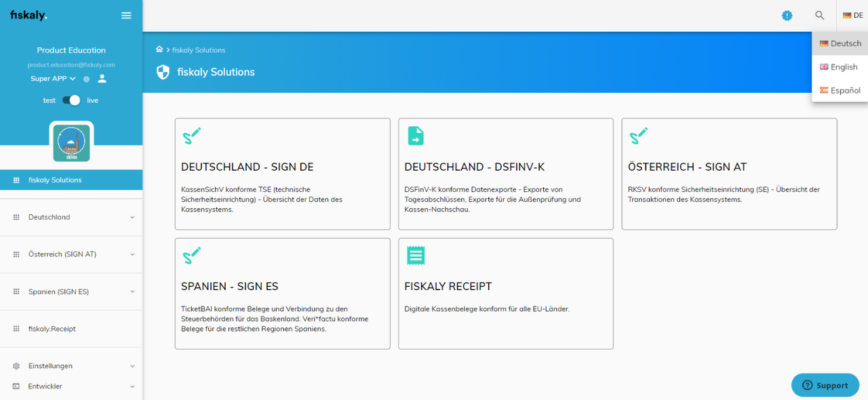
Task: Open the blue notification badge icon
Action: coord(787,15)
